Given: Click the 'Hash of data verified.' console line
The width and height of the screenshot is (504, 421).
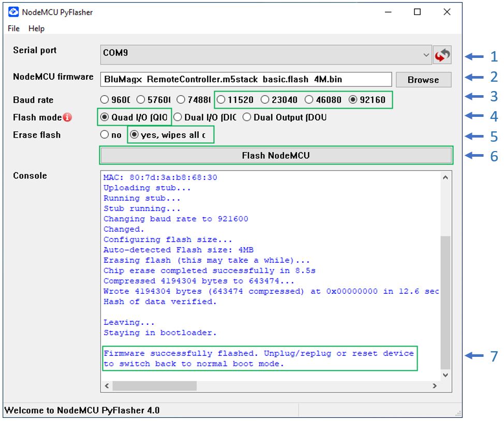Looking at the screenshot, I should click(x=160, y=302).
